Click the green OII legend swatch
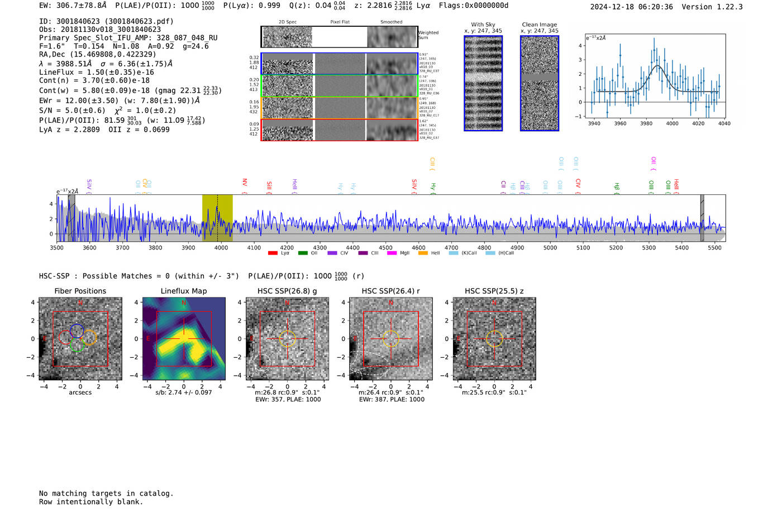 point(303,253)
